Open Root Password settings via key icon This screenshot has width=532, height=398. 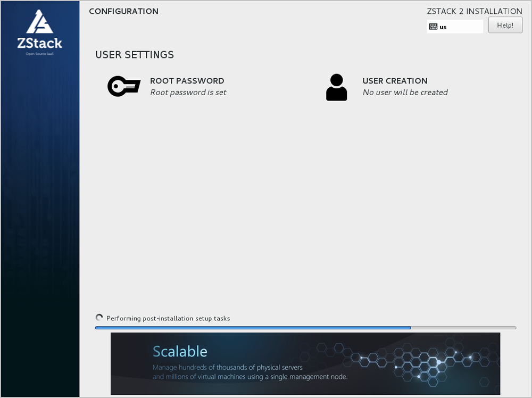(123, 86)
